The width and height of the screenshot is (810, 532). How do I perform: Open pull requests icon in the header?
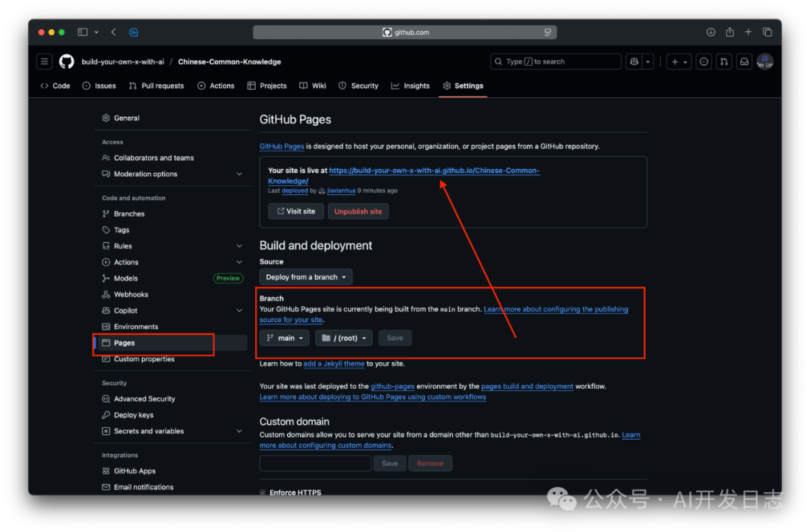[x=724, y=62]
